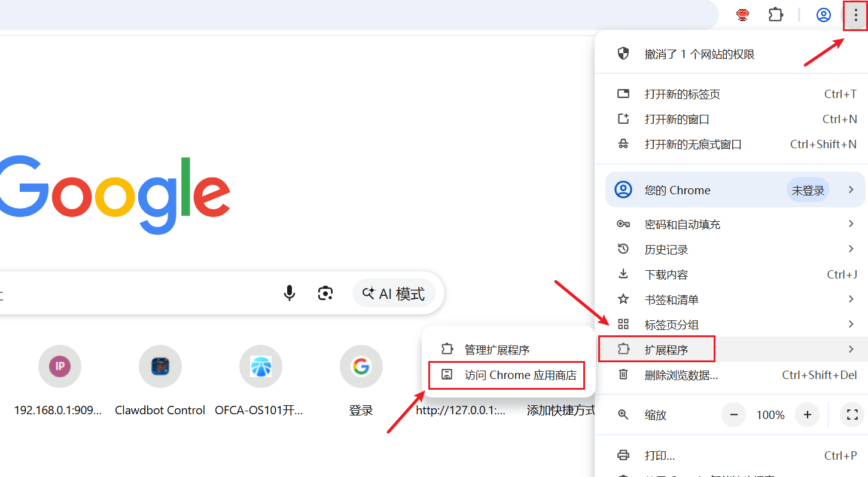Click the printer icon in menu
The width and height of the screenshot is (868, 477).
623,455
